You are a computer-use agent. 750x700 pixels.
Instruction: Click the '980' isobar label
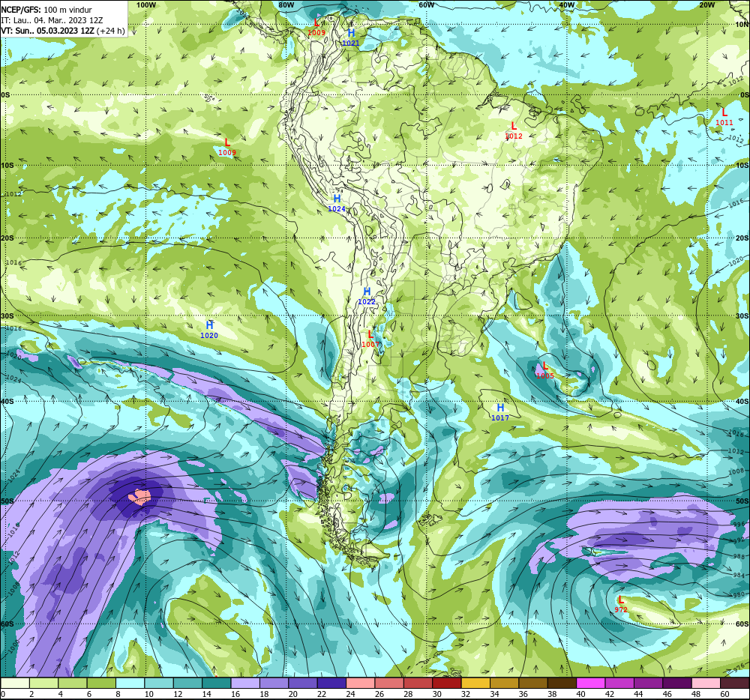pos(739,595)
